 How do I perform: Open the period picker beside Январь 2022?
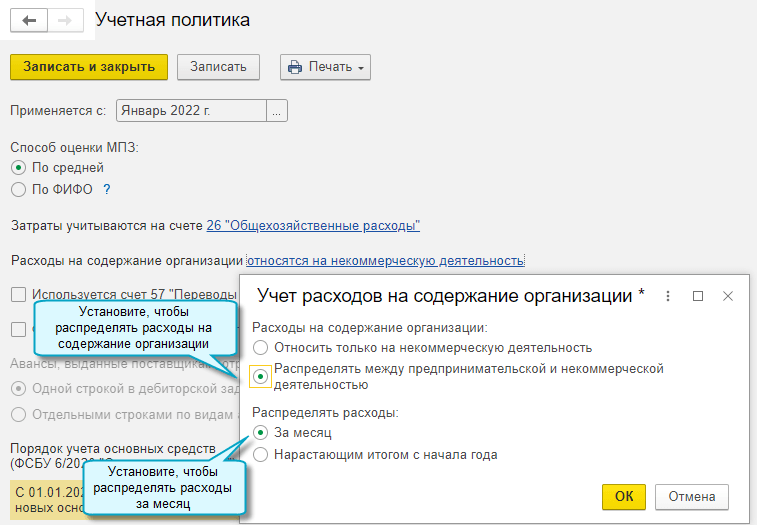click(x=278, y=110)
